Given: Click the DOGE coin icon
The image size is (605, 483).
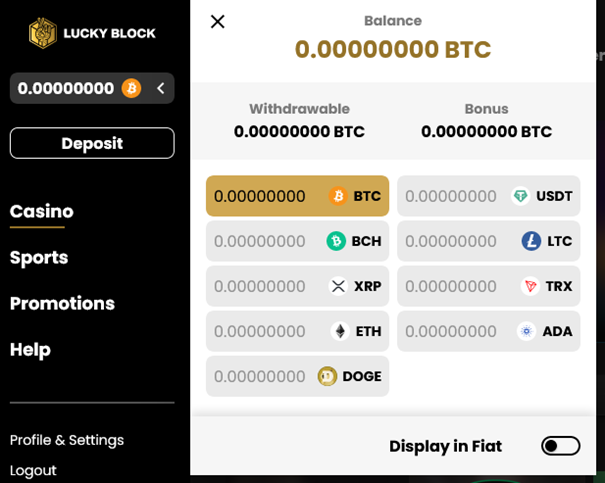Looking at the screenshot, I should point(327,377).
